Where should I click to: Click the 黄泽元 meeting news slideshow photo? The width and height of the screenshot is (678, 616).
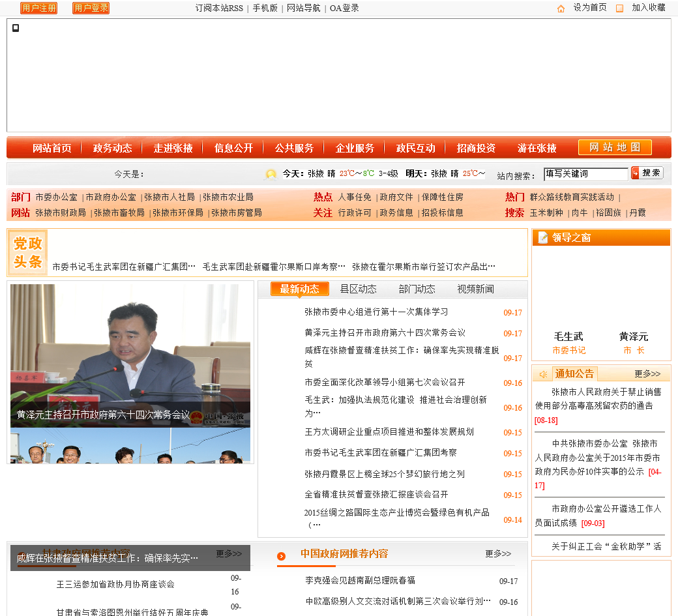point(130,355)
